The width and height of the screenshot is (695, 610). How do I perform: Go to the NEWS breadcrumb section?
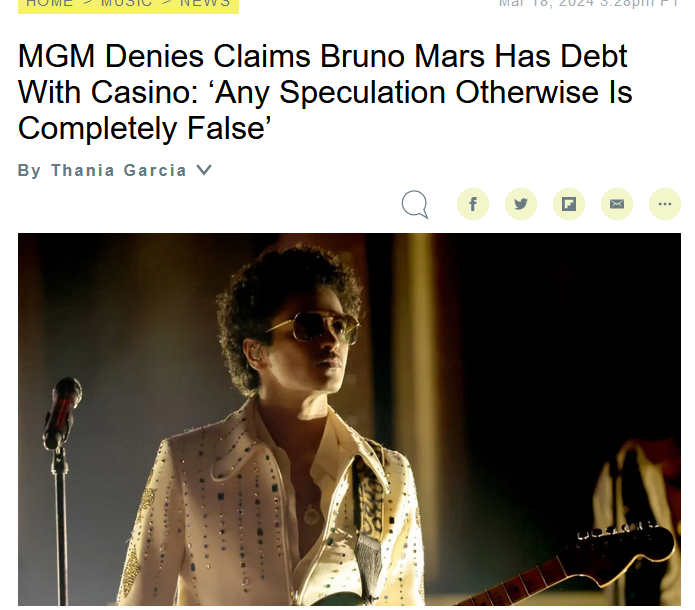pos(205,4)
